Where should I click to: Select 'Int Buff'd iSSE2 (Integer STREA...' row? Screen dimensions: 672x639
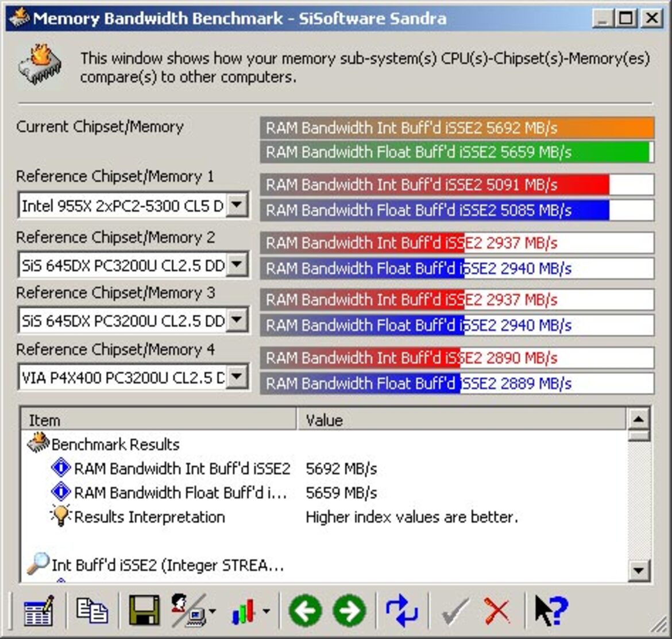click(168, 566)
